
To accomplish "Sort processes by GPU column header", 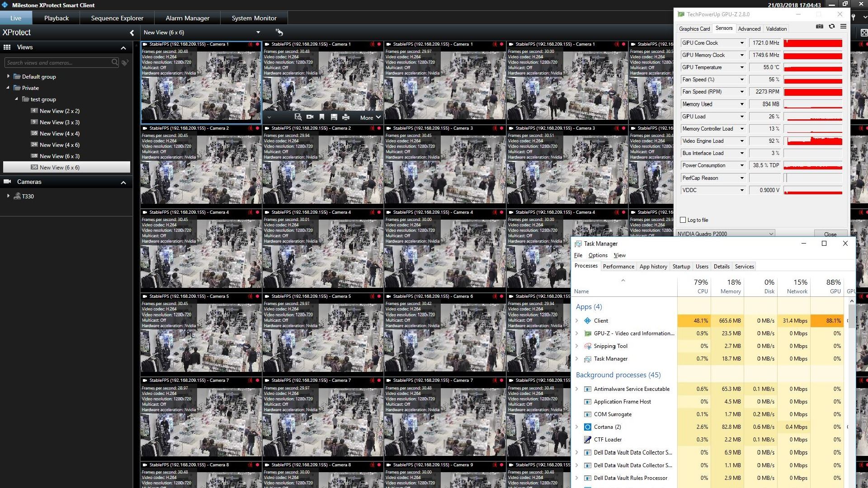I will coord(827,286).
